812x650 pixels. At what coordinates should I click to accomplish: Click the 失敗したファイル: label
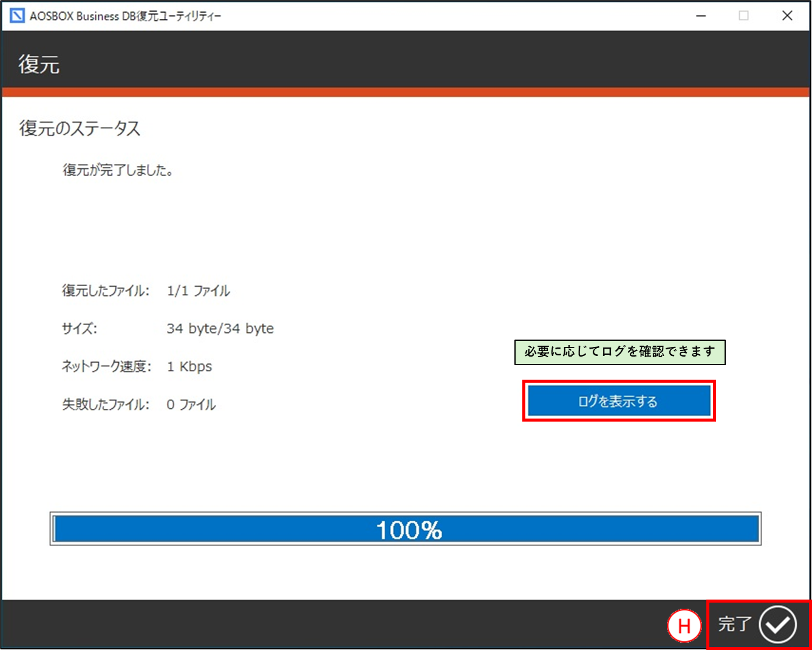click(x=106, y=405)
